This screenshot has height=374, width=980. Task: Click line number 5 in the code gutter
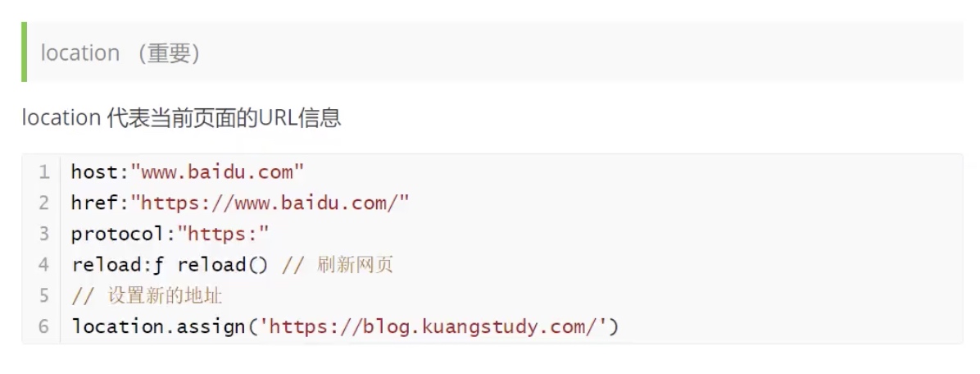[x=43, y=295]
